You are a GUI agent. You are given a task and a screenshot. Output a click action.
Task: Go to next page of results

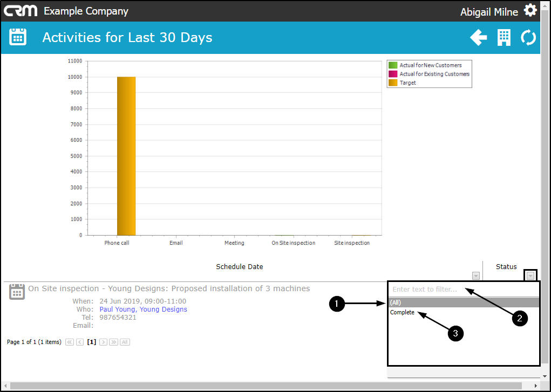coord(103,342)
